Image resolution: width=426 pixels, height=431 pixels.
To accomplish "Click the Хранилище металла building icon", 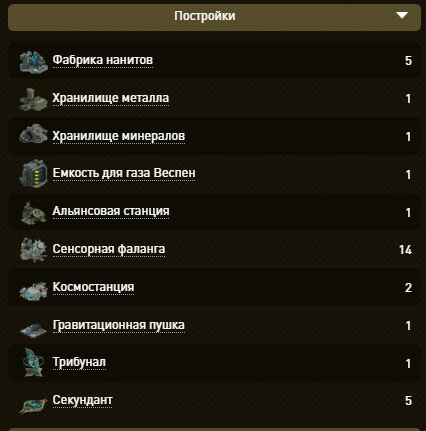I will point(33,99).
